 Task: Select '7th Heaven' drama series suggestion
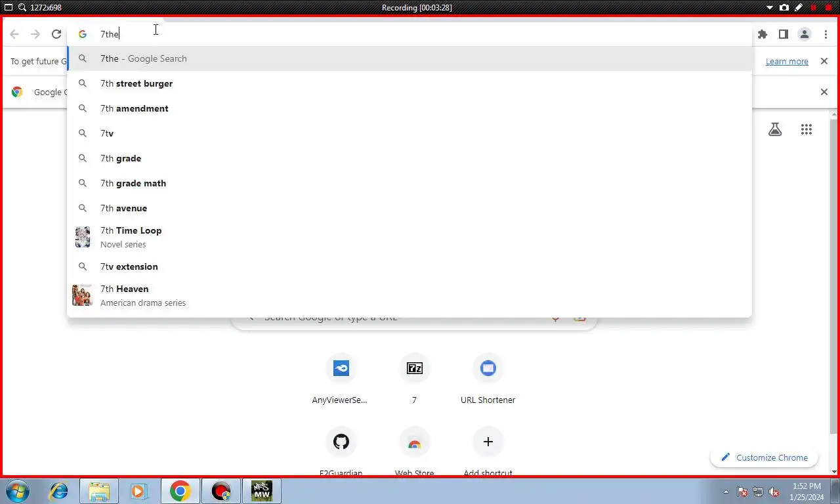(409, 295)
